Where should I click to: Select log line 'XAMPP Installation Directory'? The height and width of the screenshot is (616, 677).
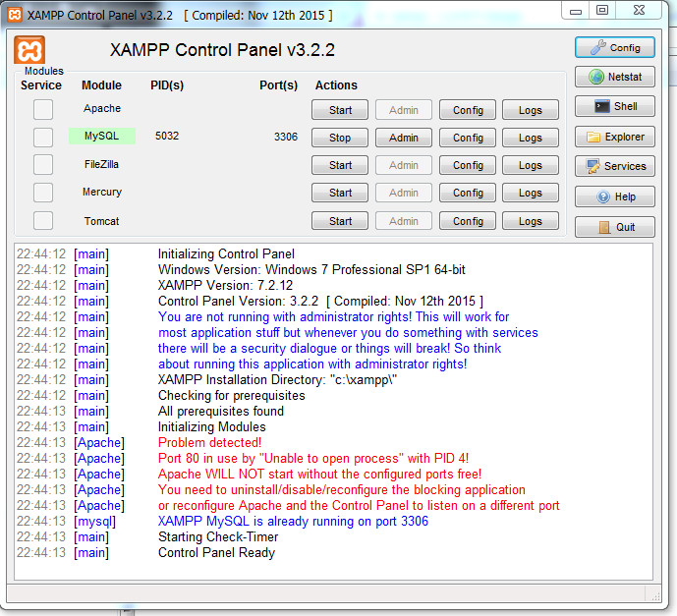[x=278, y=380]
